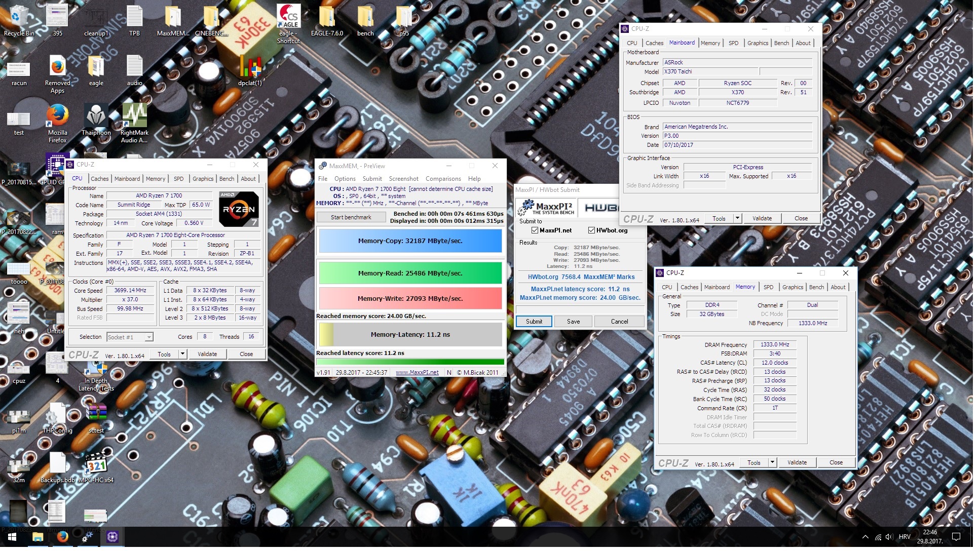Open the Backups.bdb file icon
The width and height of the screenshot is (980, 551).
(57, 467)
